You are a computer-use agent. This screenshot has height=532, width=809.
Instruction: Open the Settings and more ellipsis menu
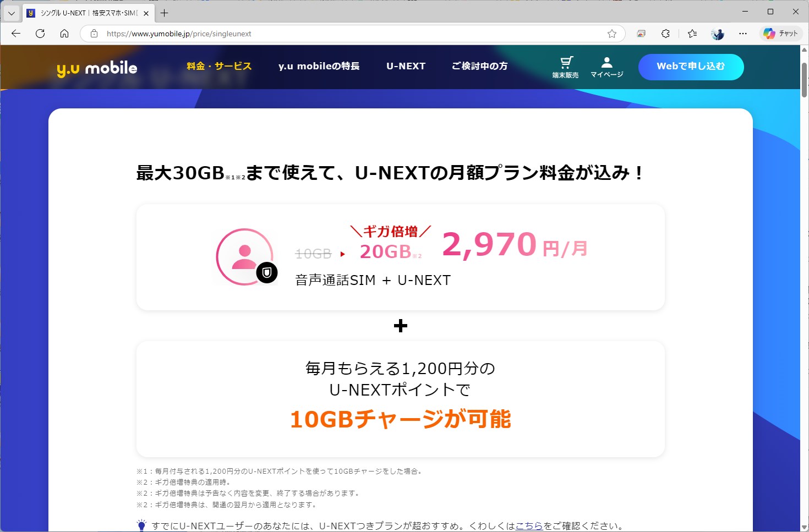click(x=743, y=34)
